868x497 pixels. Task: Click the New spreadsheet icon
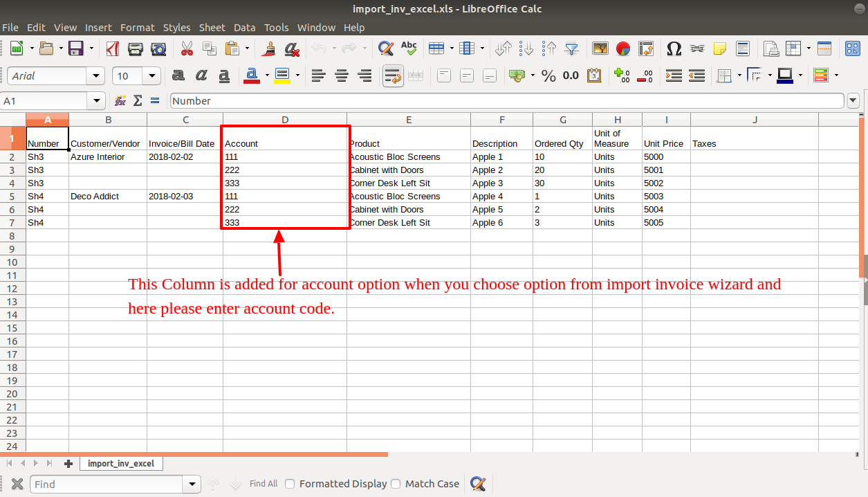point(16,48)
